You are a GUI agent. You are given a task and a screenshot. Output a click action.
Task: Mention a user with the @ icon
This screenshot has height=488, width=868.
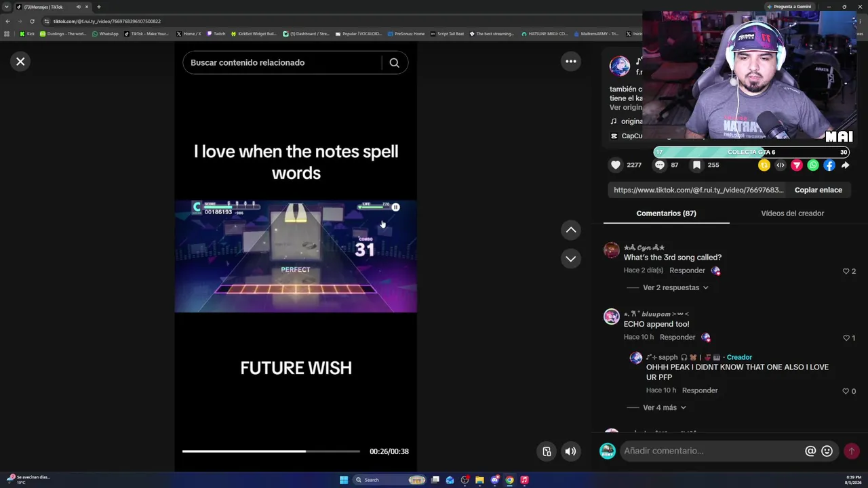tap(810, 451)
